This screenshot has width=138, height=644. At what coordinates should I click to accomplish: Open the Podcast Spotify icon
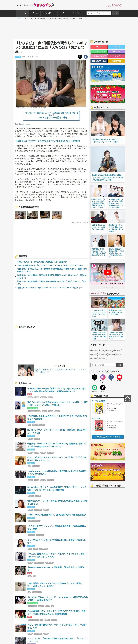click(x=95, y=387)
